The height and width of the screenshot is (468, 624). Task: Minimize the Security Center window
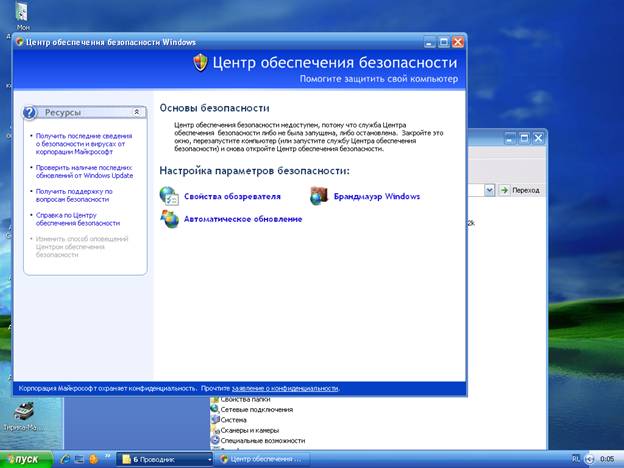coord(429,42)
